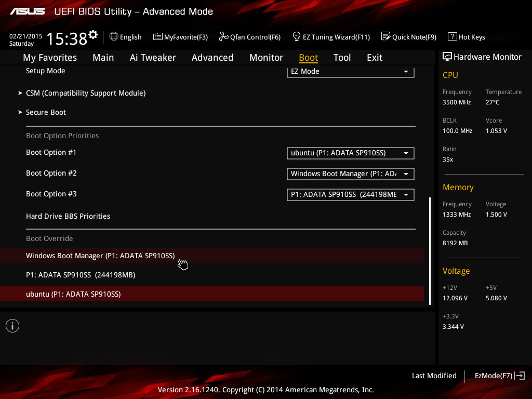
Task: Open the Boot Option #3 dropdown
Action: pyautogui.click(x=351, y=195)
